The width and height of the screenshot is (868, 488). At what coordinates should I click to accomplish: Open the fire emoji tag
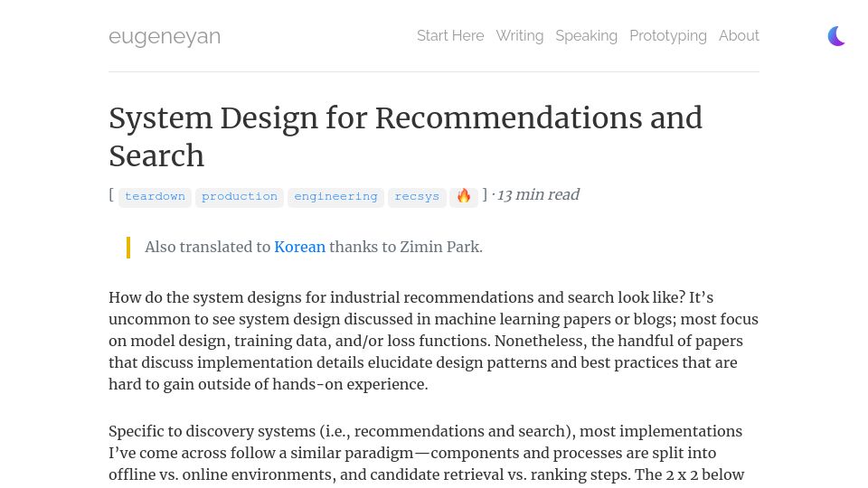click(463, 196)
